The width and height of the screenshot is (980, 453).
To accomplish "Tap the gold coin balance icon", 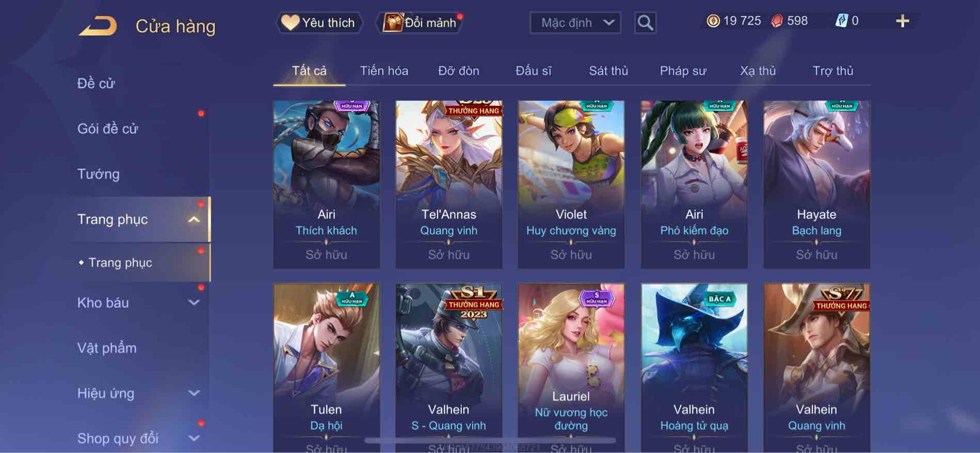I will click(713, 21).
